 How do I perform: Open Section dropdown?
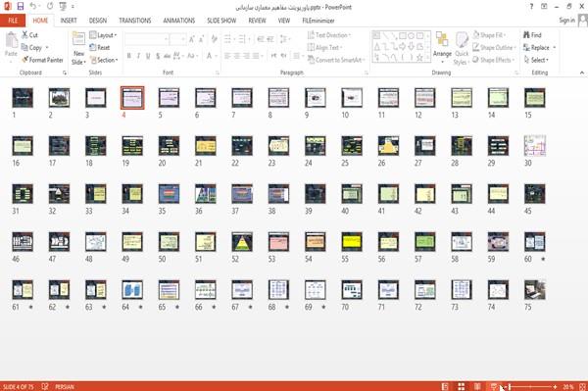point(104,60)
